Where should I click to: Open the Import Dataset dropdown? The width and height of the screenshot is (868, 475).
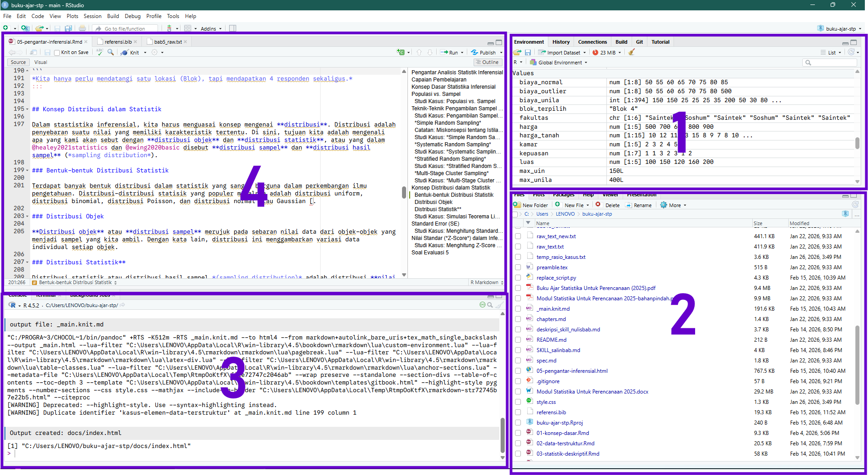(563, 53)
